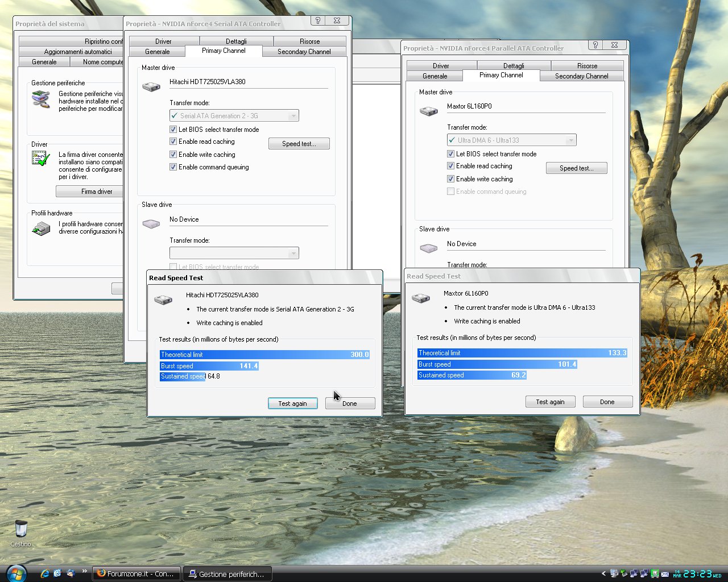Click Test again in Hitachi speed test
Viewport: 728px width, 582px height.
coord(292,404)
